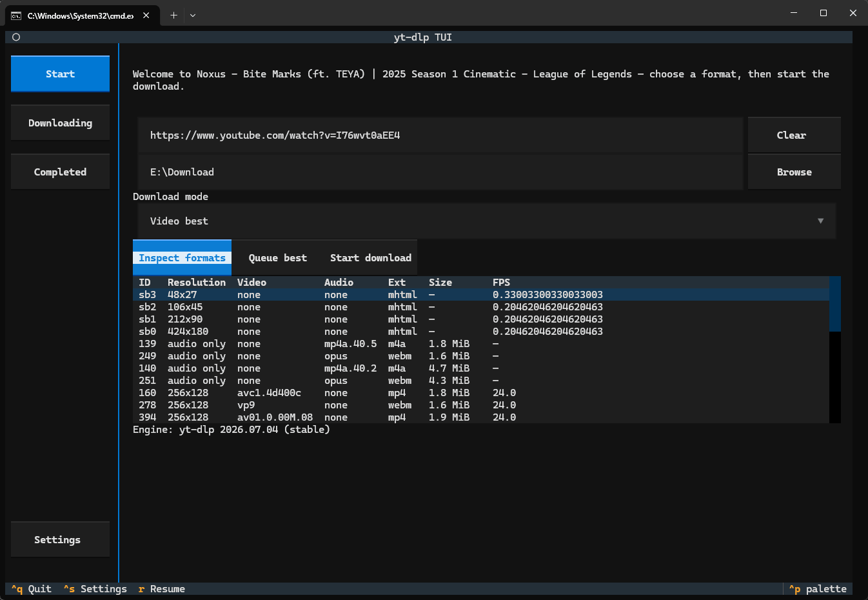Select format 394 av01 mp4 row
The height and width of the screenshot is (600, 868).
click(x=481, y=417)
